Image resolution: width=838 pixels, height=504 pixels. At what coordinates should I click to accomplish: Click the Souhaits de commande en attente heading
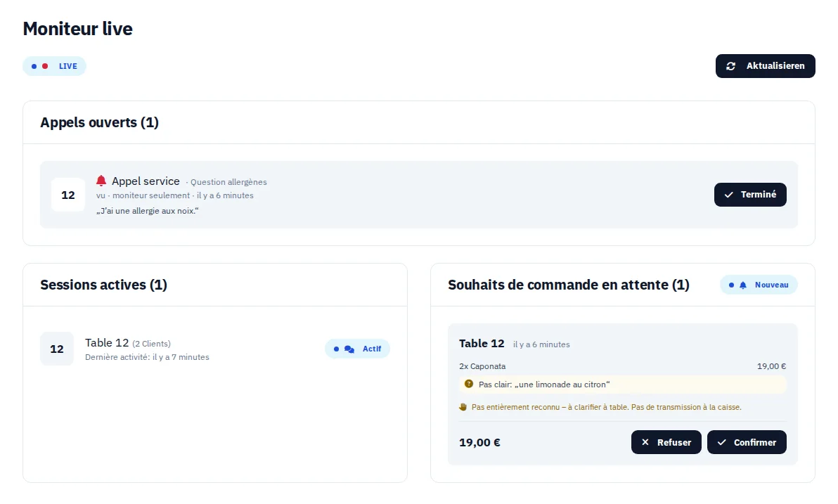pos(569,285)
